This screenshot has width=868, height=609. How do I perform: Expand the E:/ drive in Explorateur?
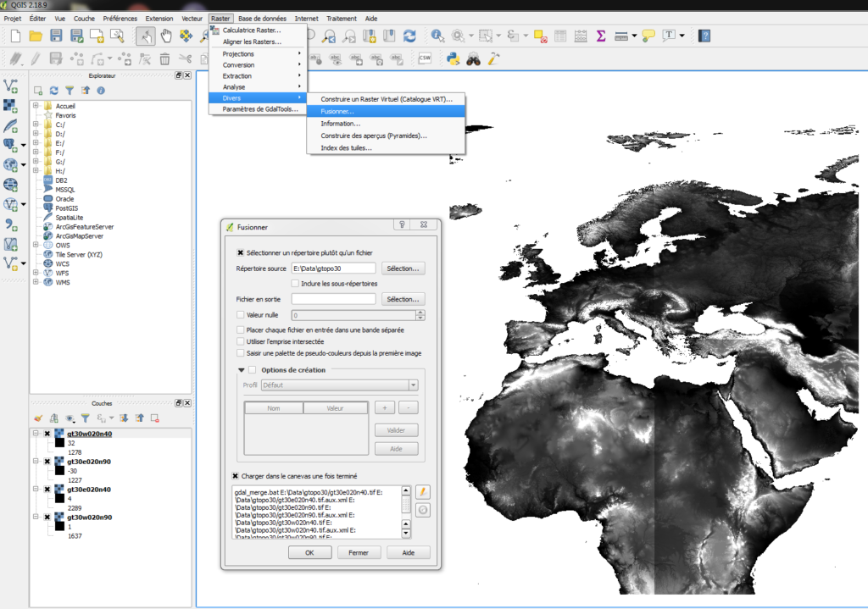point(36,142)
